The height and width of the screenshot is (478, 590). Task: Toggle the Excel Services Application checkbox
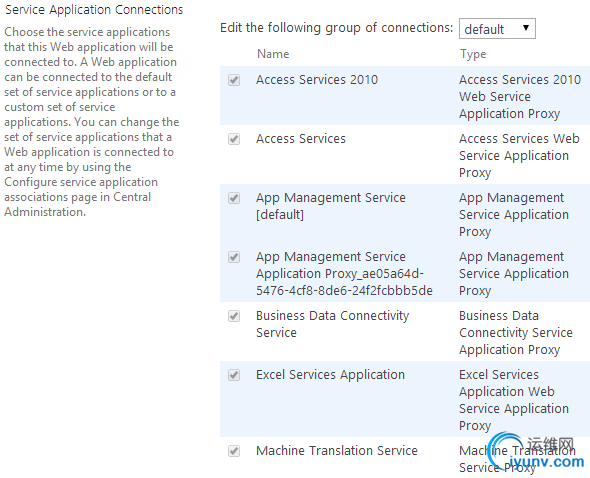[x=234, y=375]
